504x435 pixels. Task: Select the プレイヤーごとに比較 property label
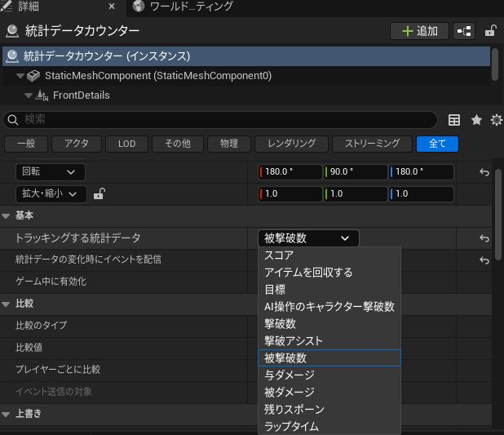[x=58, y=370]
